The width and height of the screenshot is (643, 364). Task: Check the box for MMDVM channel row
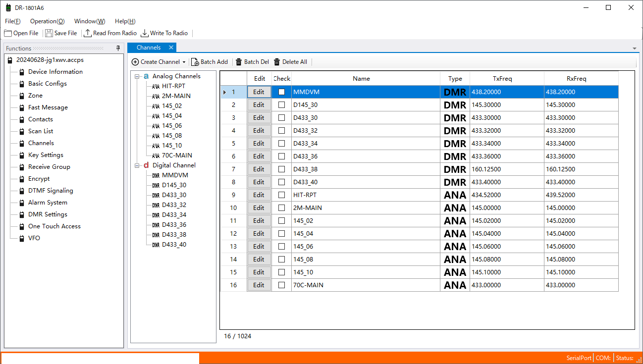281,92
